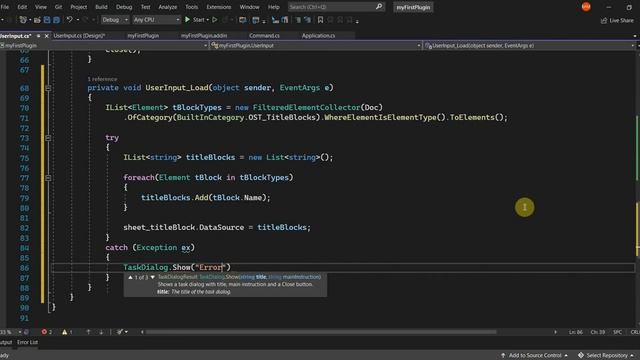
Task: Toggle bookmark on current line
Action: tap(320, 20)
